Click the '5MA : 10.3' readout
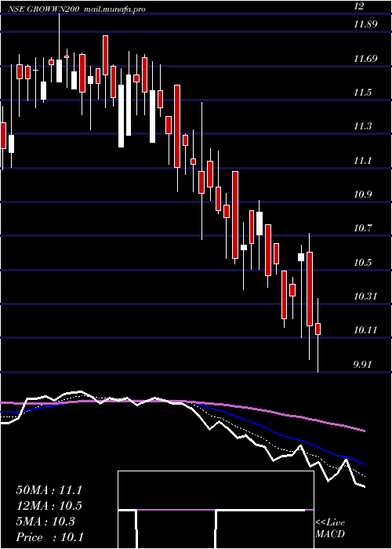The height and width of the screenshot is (549, 392). click(x=45, y=522)
